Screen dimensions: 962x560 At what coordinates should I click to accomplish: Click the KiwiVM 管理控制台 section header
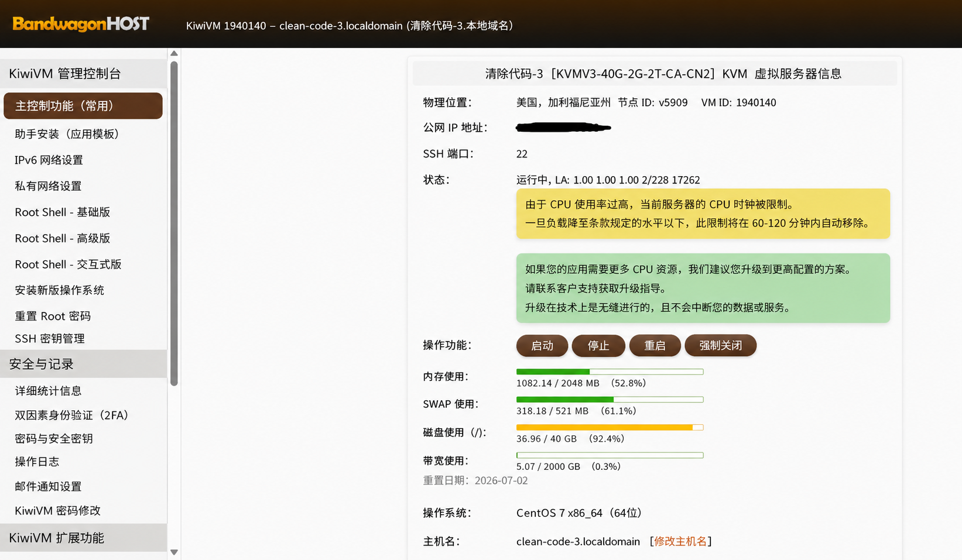point(83,74)
